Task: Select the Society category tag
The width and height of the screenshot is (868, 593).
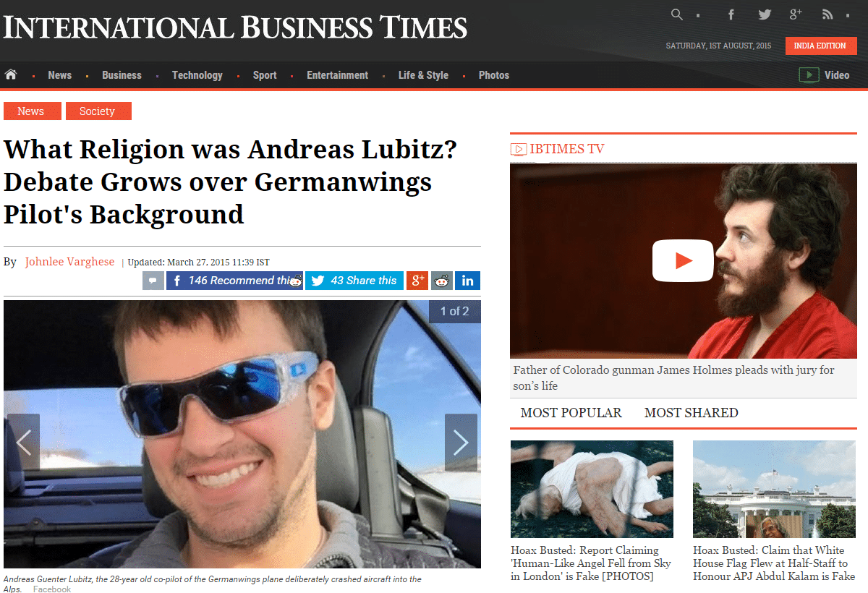Action: (98, 111)
